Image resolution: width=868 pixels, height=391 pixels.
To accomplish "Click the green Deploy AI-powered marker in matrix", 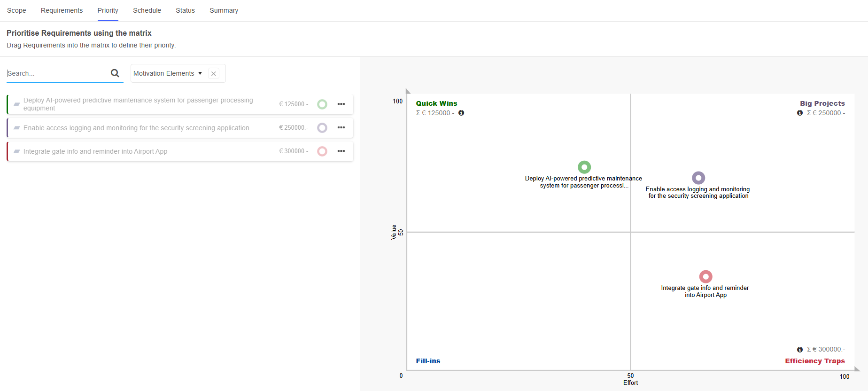I will (x=584, y=167).
